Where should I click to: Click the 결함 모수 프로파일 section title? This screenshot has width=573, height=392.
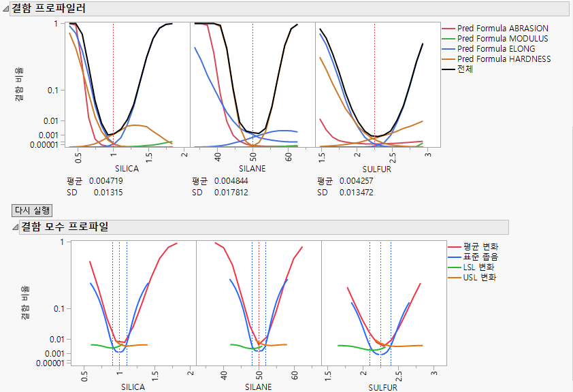[x=65, y=227]
